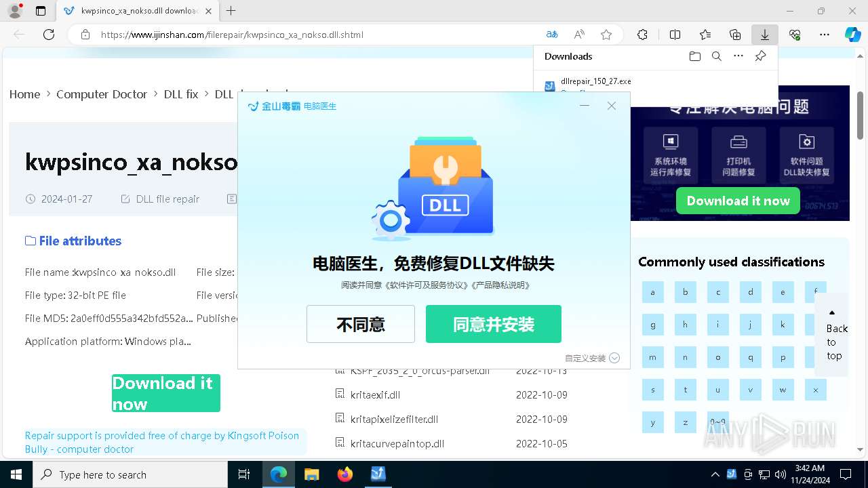Open the Windows Start menu
Image resolution: width=868 pixels, height=488 pixels.
[16, 474]
